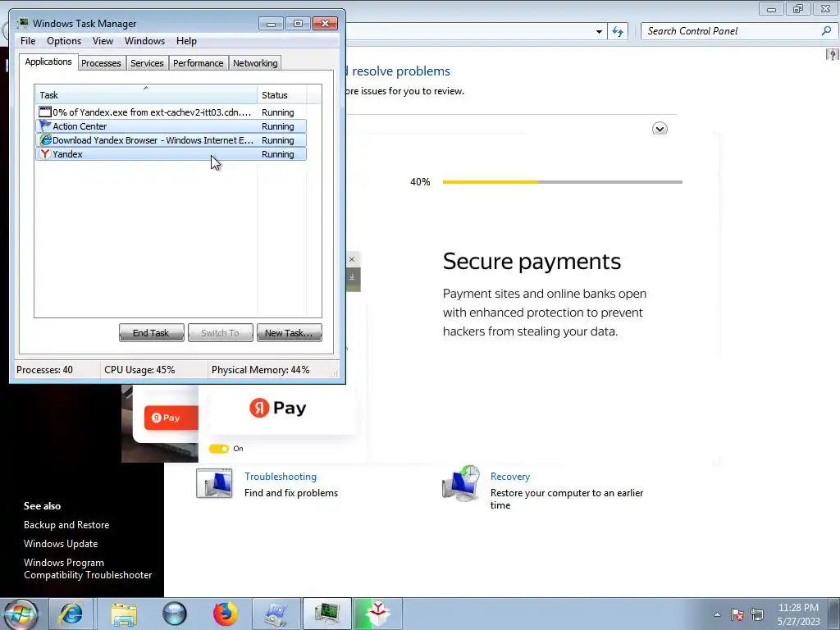Switch to the Networking tab

point(255,63)
